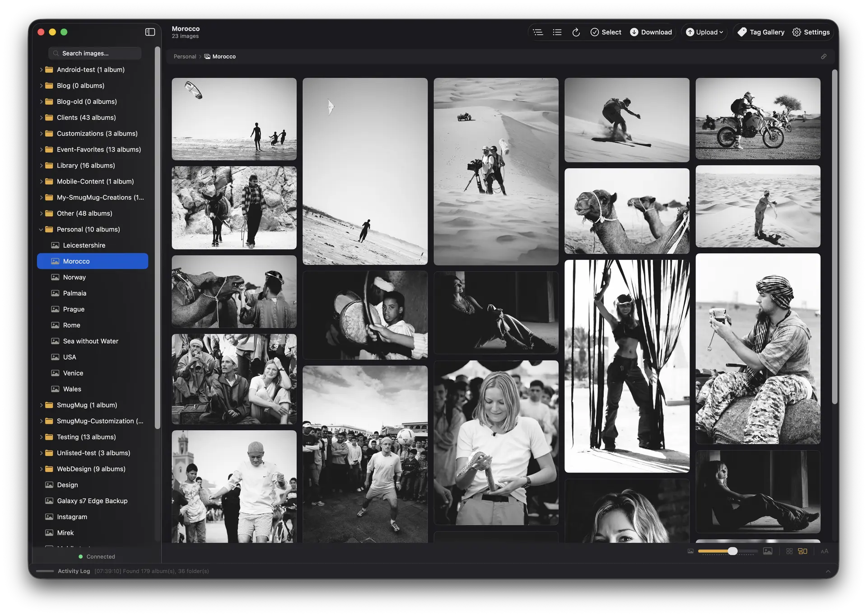
Task: Switch to uniform grid layout
Action: (789, 551)
